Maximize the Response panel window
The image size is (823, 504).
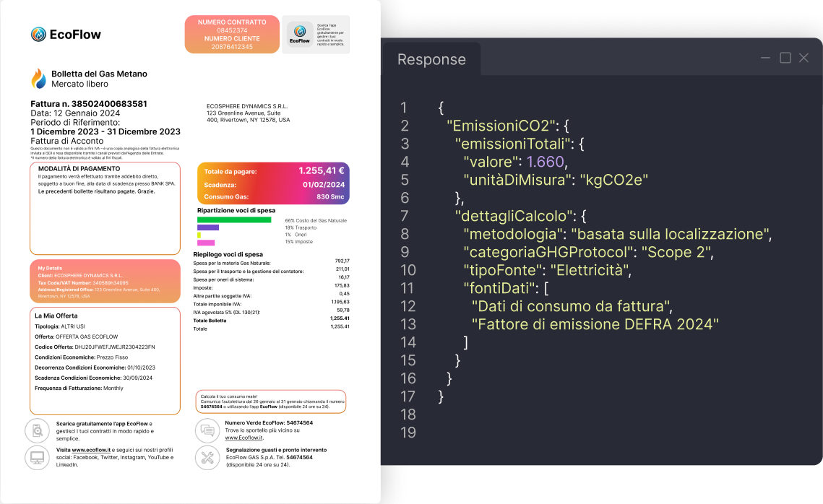coord(785,58)
